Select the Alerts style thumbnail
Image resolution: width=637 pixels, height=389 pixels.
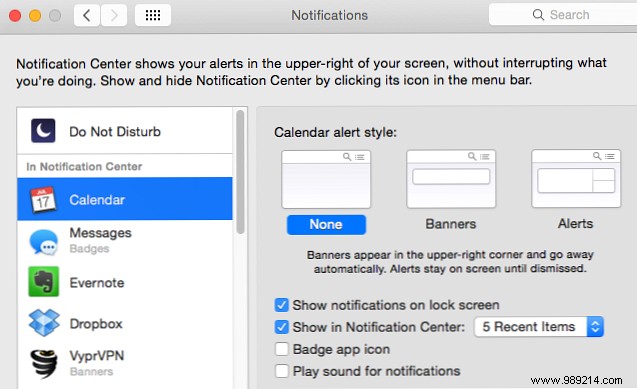click(576, 178)
